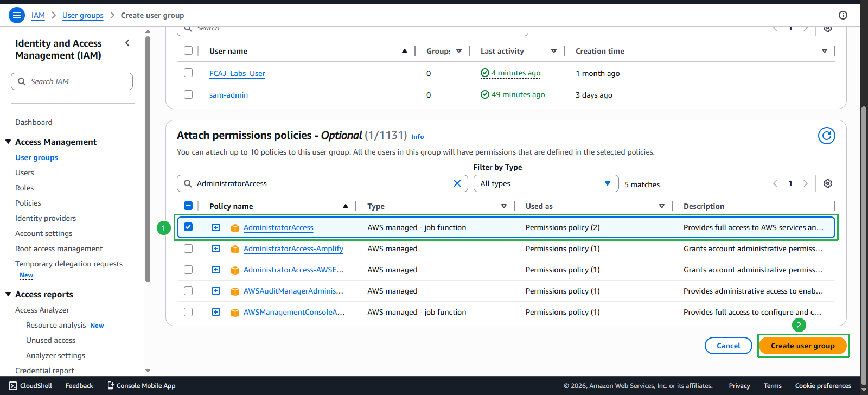Click the info circle icon in header
The height and width of the screenshot is (395, 868).
click(843, 15)
